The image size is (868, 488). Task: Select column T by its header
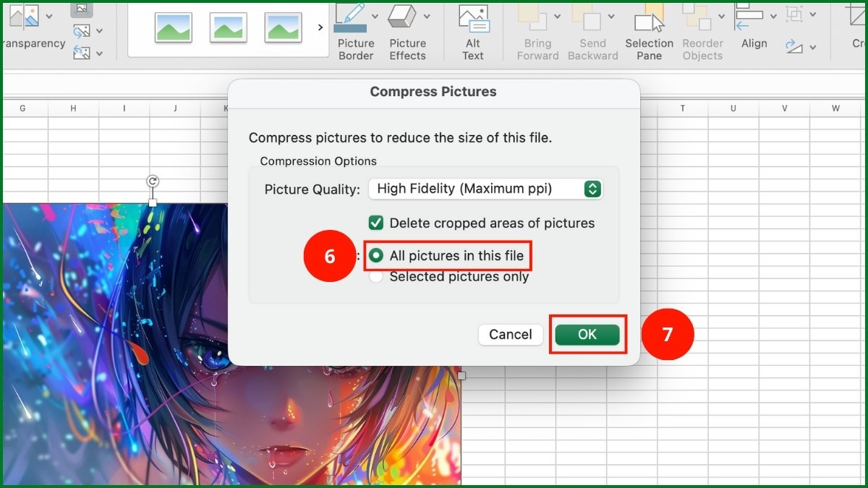[x=682, y=107]
